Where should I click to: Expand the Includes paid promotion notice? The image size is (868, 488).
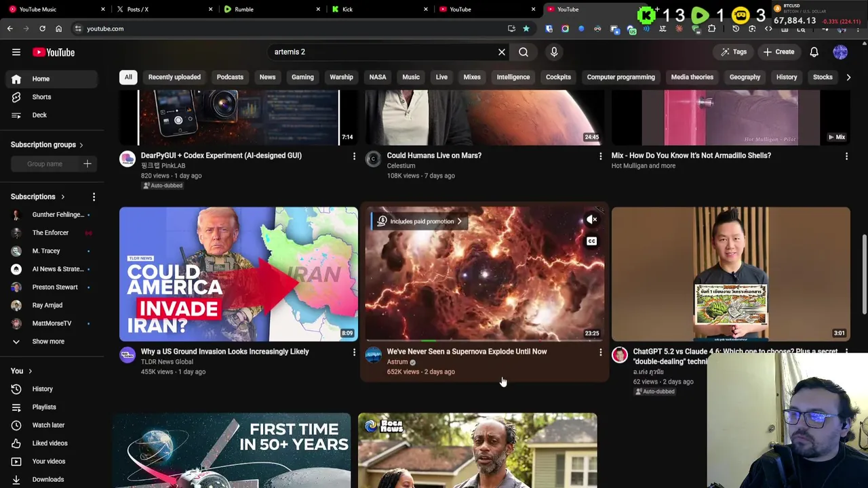pos(420,221)
